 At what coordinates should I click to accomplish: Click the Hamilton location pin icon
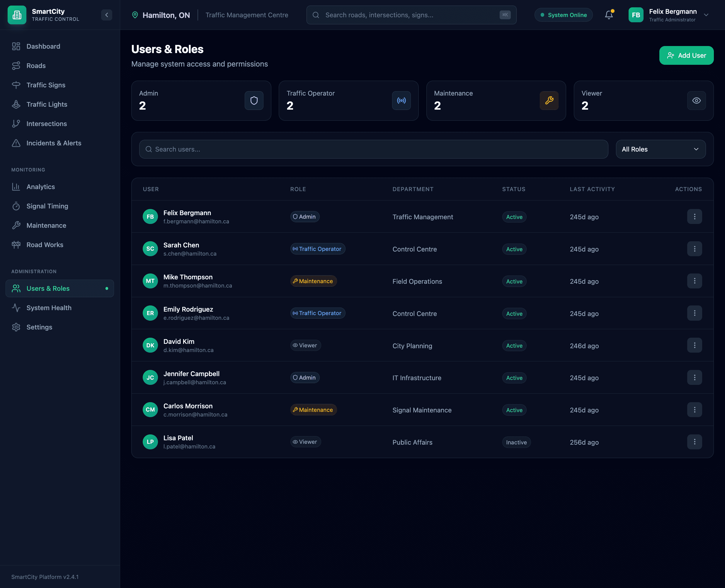click(135, 15)
